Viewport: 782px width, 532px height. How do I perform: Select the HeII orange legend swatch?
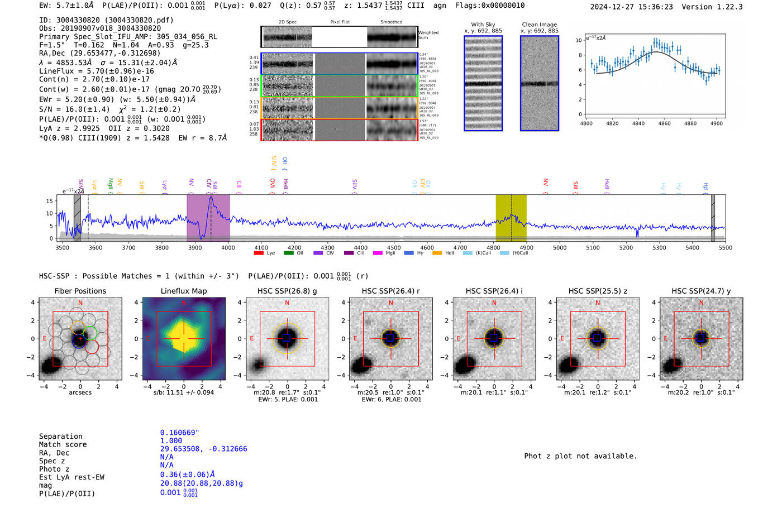pyautogui.click(x=437, y=253)
